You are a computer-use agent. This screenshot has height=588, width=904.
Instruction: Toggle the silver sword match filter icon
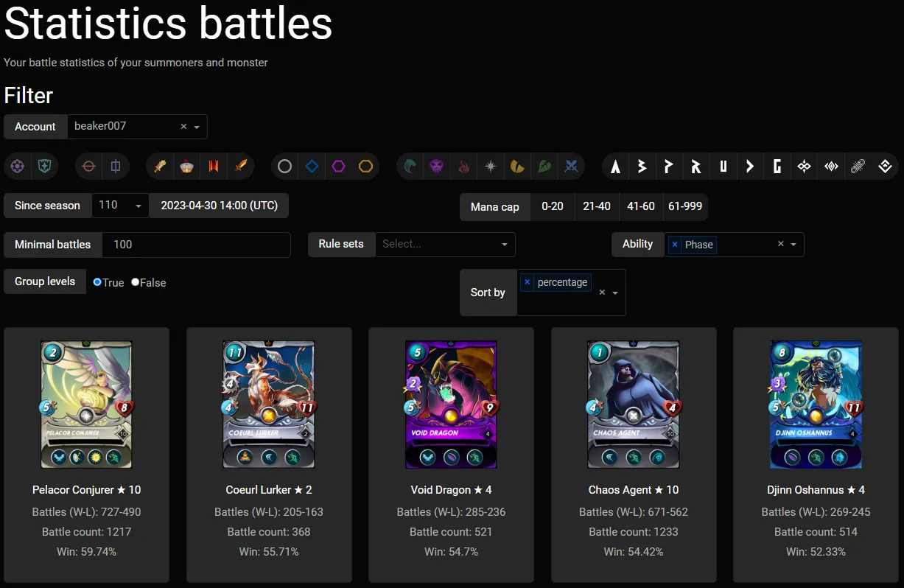coord(160,167)
